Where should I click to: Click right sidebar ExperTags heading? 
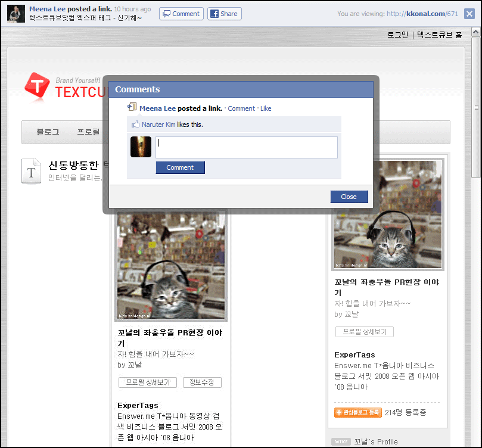[x=354, y=355]
